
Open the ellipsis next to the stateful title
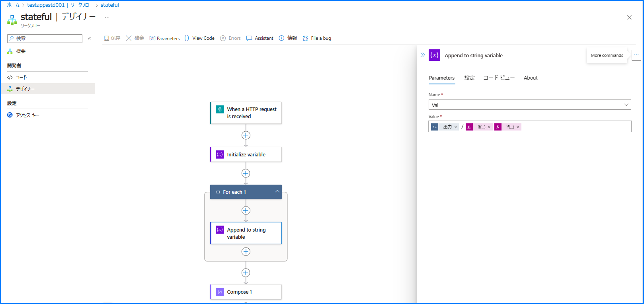click(x=107, y=17)
